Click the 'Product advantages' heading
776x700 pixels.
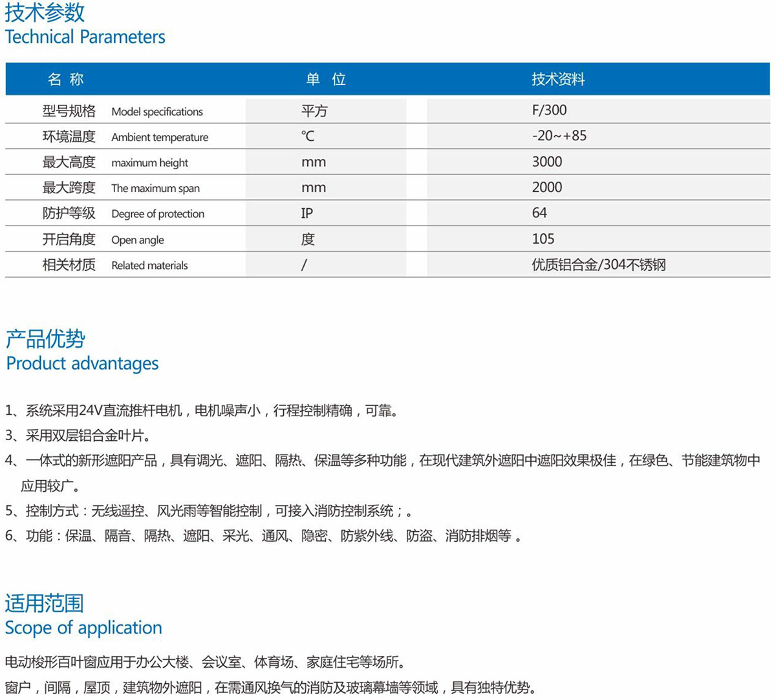click(x=82, y=363)
